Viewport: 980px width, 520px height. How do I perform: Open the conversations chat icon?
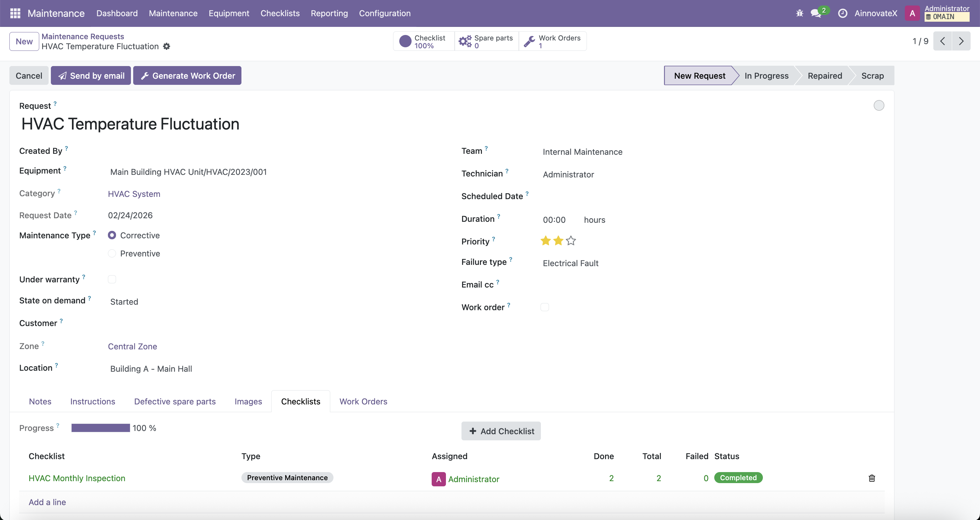click(815, 13)
